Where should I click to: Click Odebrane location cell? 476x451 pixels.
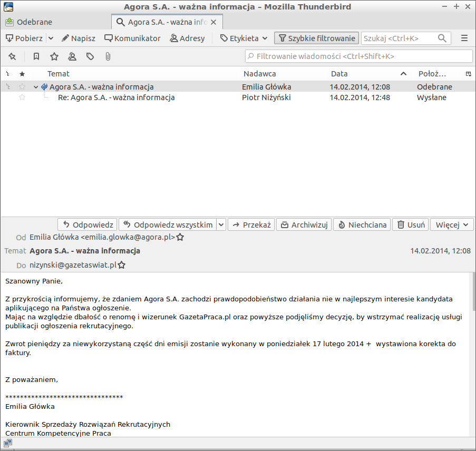(x=434, y=87)
